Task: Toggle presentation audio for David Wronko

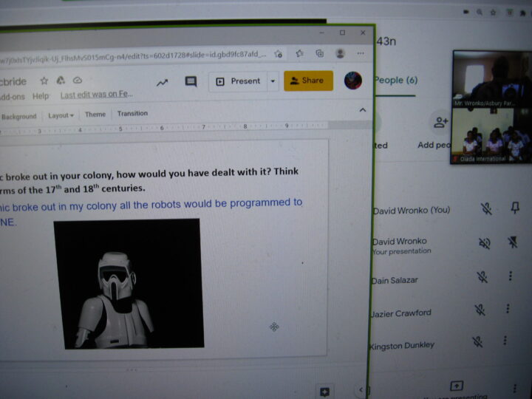Action: 484,242
